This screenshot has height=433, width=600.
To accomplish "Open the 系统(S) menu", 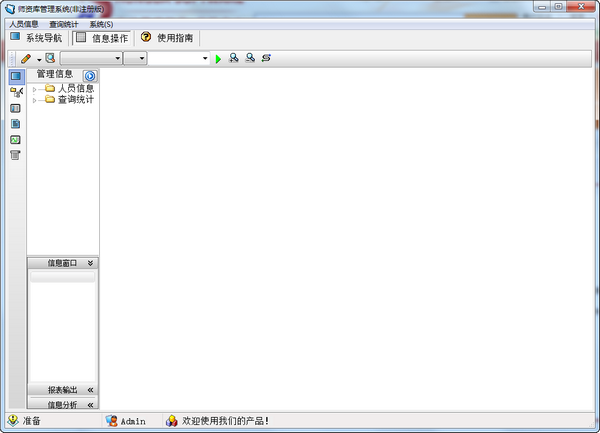I will (x=101, y=24).
